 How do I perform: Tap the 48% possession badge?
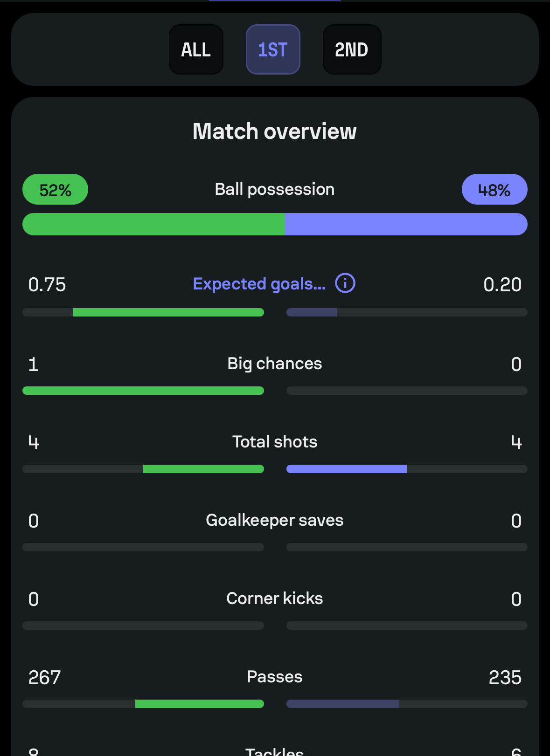point(494,189)
